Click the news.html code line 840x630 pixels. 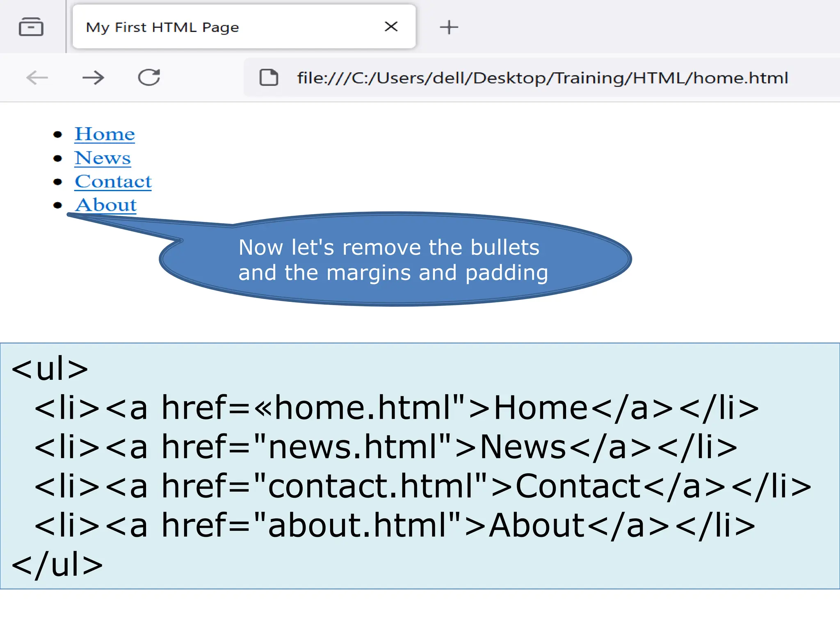point(386,447)
